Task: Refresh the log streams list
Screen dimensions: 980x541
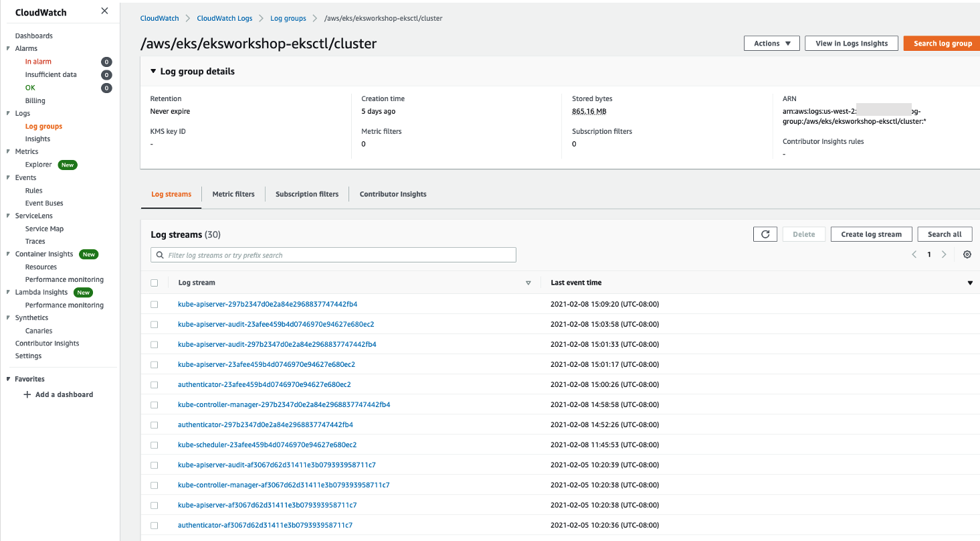Action: [765, 234]
